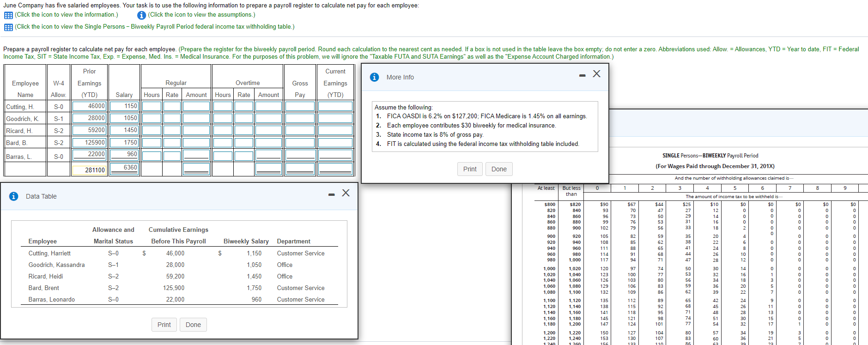Minimize the More Info dialog
868x345 pixels.
coord(583,75)
